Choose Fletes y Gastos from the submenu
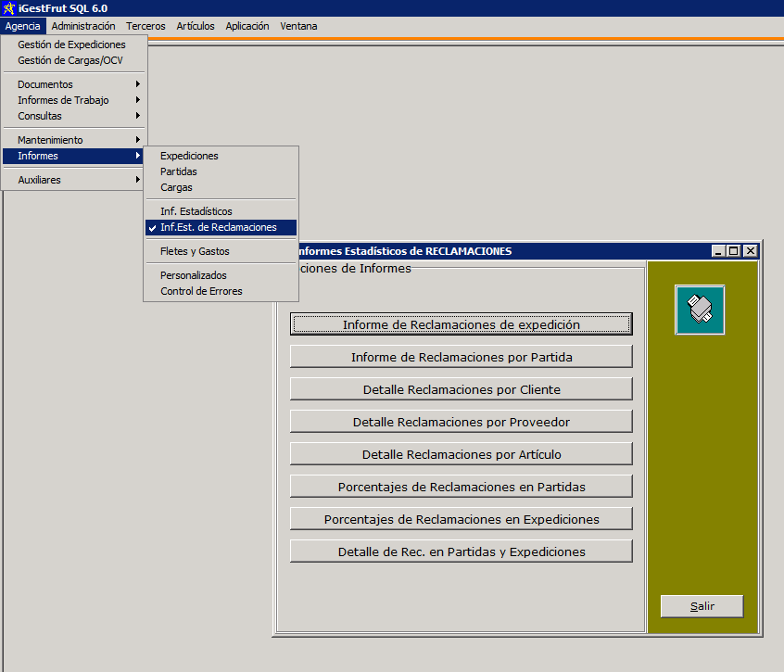 195,251
